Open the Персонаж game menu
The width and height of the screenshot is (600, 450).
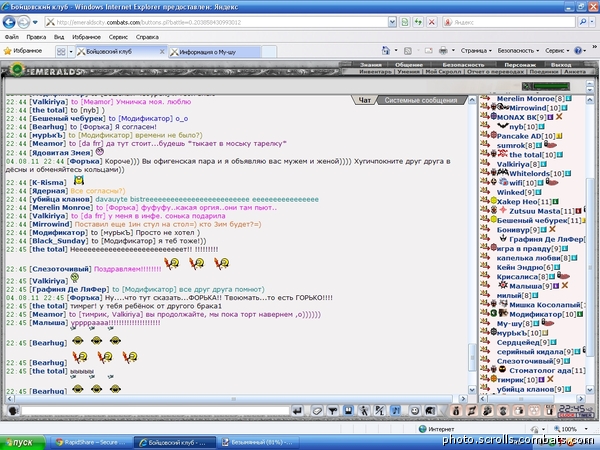520,65
